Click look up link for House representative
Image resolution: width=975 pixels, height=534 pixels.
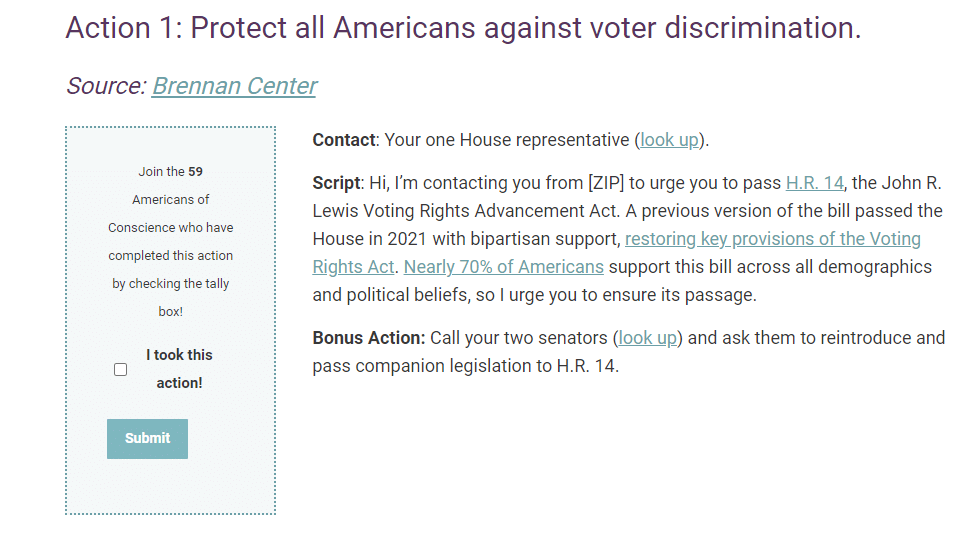(669, 140)
